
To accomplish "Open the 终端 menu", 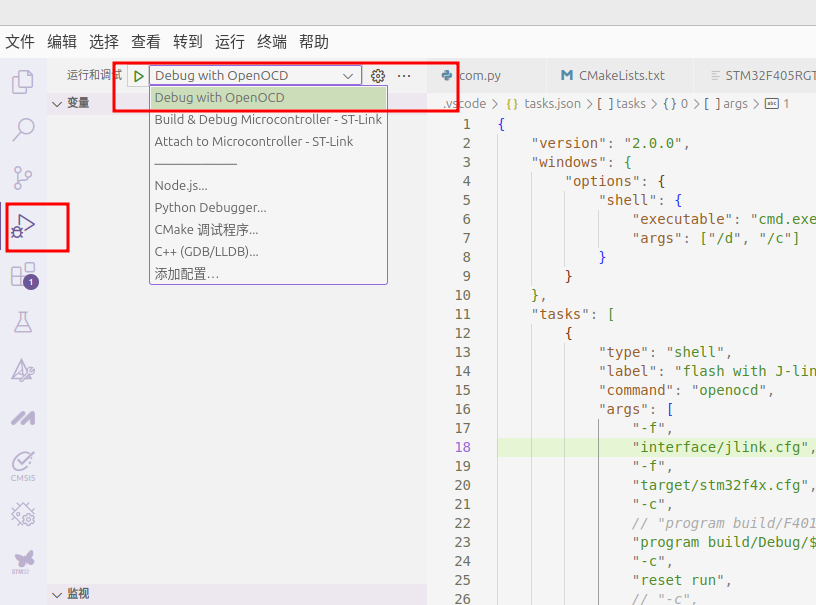I will coord(272,42).
